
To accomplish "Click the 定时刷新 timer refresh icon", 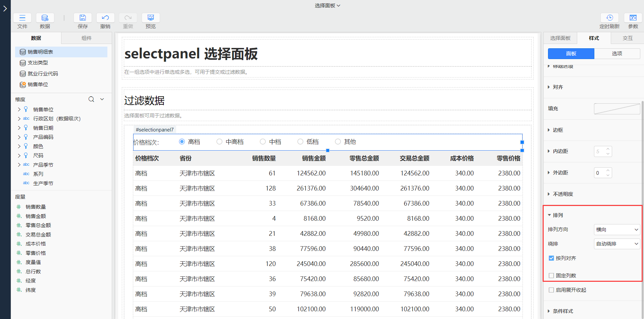I will pos(609,18).
